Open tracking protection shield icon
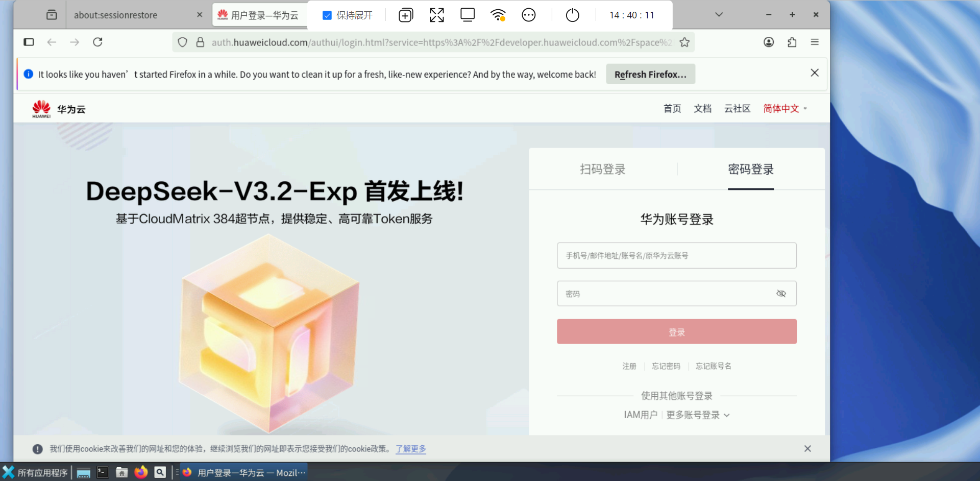980x481 pixels. [182, 42]
